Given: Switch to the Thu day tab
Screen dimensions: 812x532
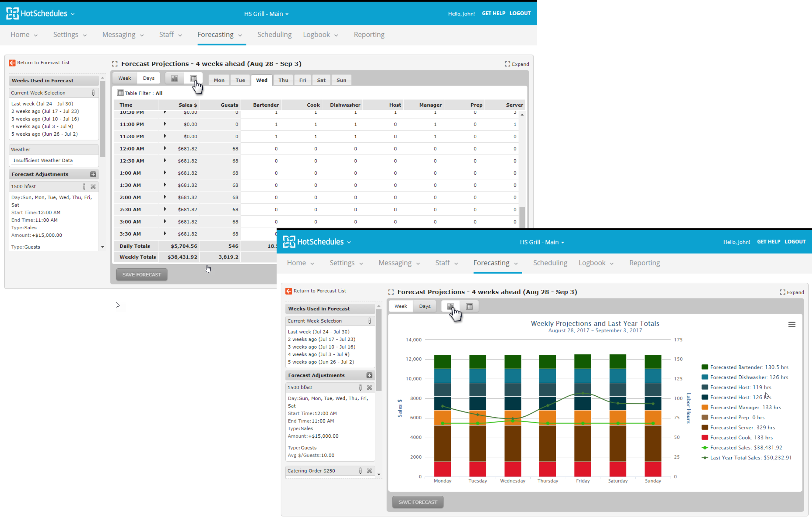Looking at the screenshot, I should point(283,80).
